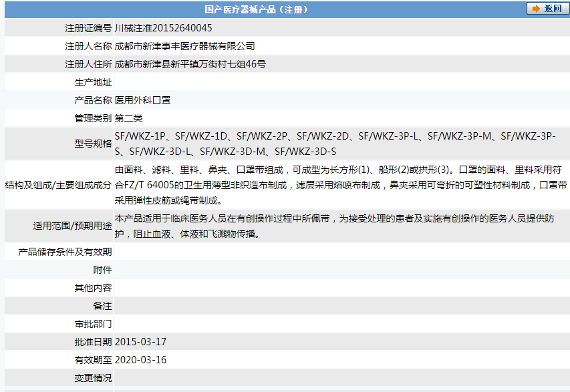Click the header title 国产医疗器械产品（注册）
570x392 pixels.
257,9
